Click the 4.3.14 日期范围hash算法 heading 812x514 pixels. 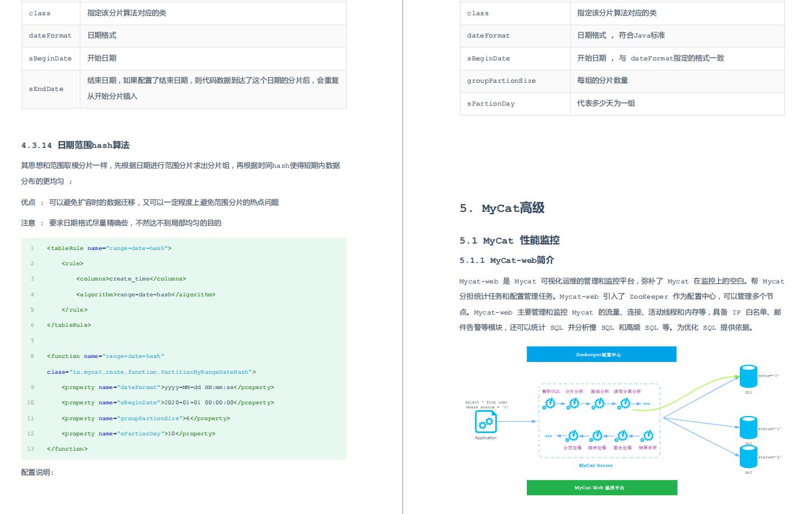click(75, 145)
